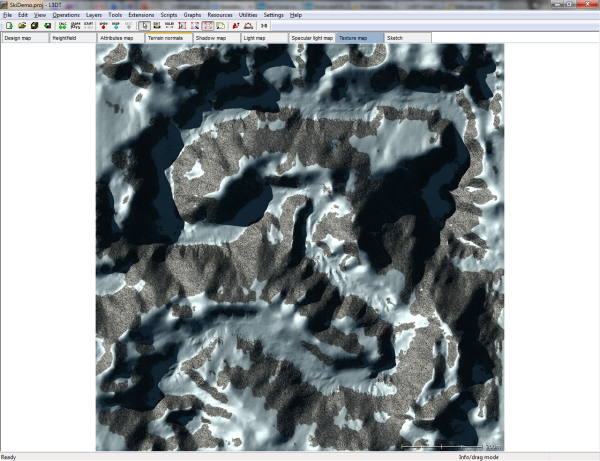Select the Specular light map tab
This screenshot has width=600, height=461.
(x=312, y=38)
